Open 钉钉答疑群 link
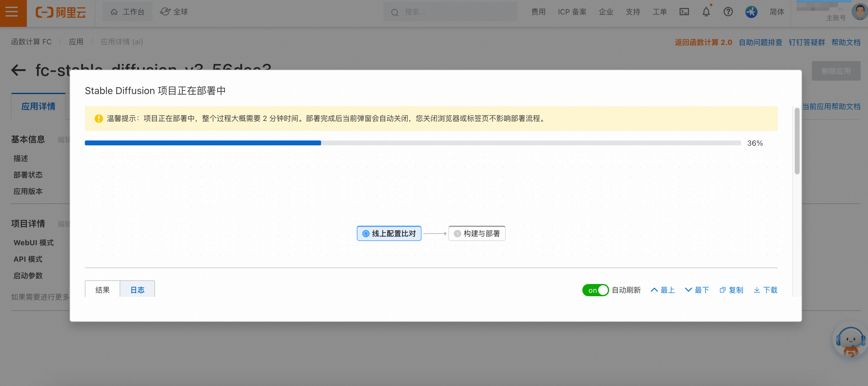Screen dimensions: 868x386 807,42
